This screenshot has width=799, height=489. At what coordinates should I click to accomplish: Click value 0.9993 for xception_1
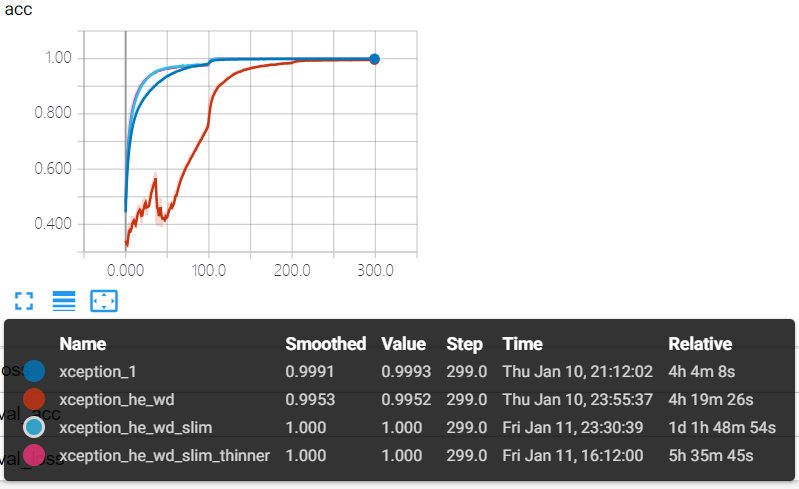click(x=406, y=371)
